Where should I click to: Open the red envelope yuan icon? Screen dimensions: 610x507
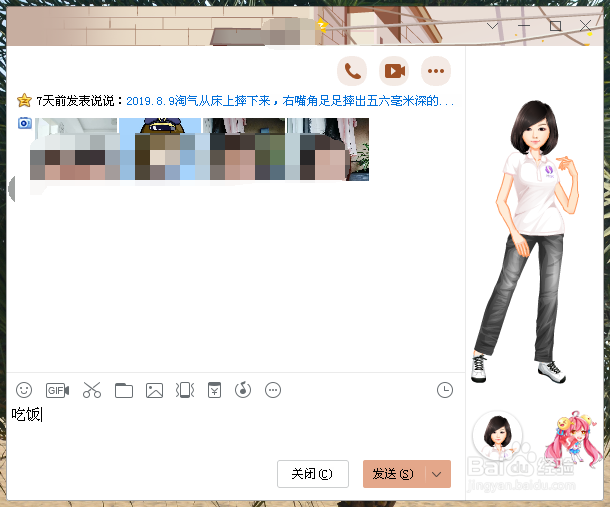[x=214, y=390]
